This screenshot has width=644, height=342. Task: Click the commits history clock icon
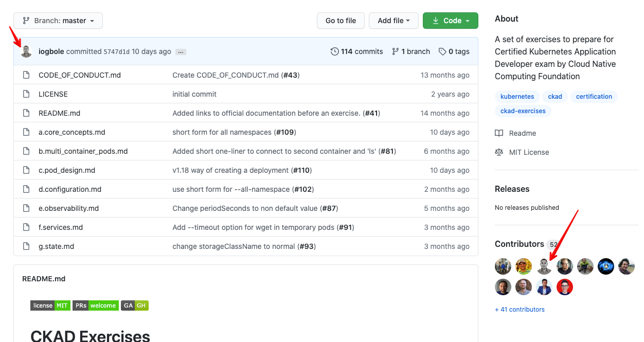335,51
